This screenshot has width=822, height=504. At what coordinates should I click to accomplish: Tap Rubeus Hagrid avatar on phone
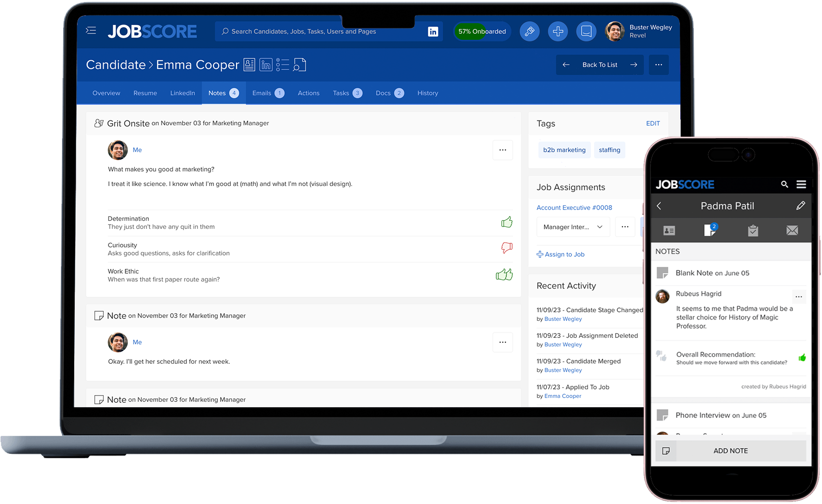(x=663, y=296)
